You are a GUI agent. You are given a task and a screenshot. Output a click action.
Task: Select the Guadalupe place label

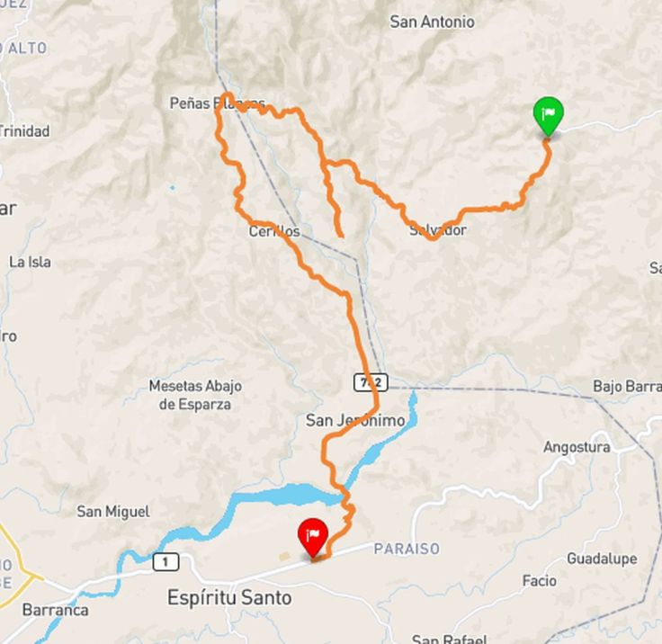(602, 559)
